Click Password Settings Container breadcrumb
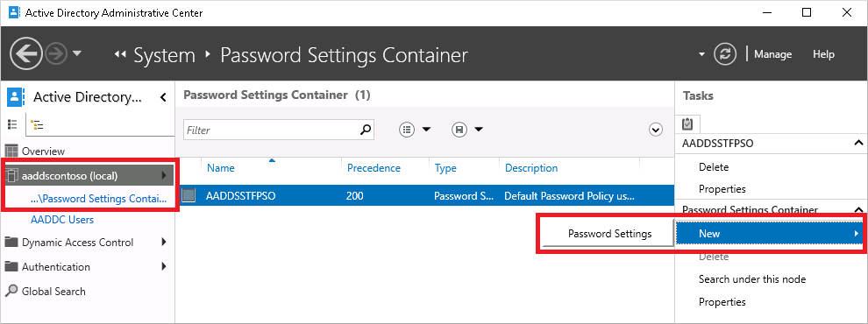This screenshot has height=324, width=868. pyautogui.click(x=344, y=55)
